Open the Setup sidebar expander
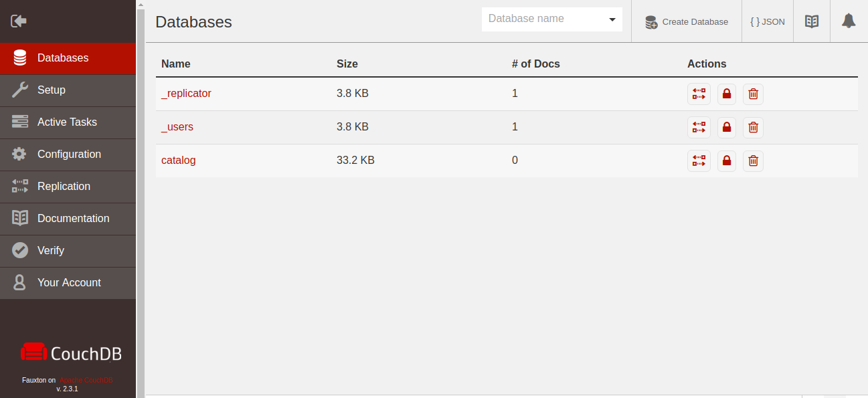868x398 pixels. point(52,90)
